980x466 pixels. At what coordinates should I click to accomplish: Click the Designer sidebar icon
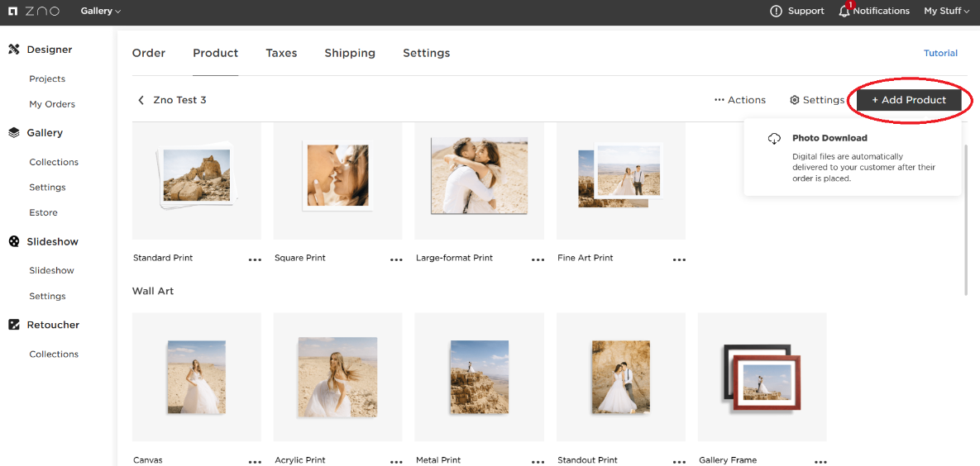14,50
